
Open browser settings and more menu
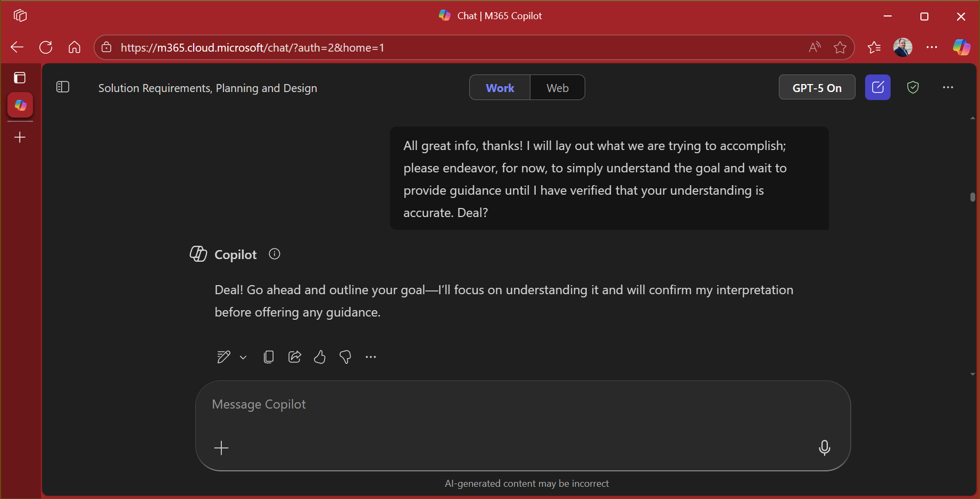tap(932, 47)
